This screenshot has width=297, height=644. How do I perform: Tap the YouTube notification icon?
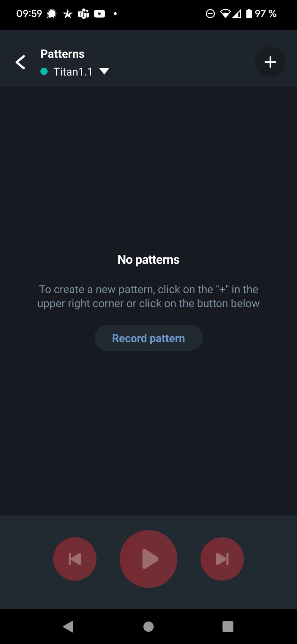click(x=99, y=14)
